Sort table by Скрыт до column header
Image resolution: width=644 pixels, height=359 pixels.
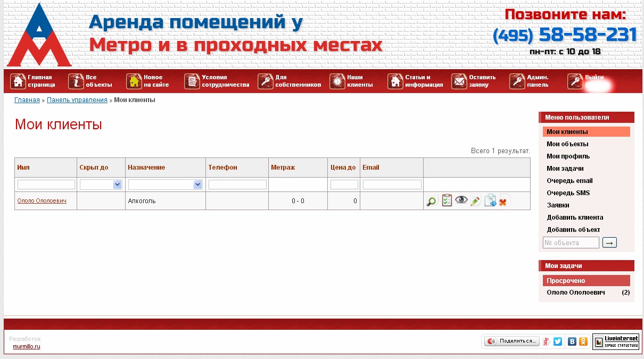point(94,168)
